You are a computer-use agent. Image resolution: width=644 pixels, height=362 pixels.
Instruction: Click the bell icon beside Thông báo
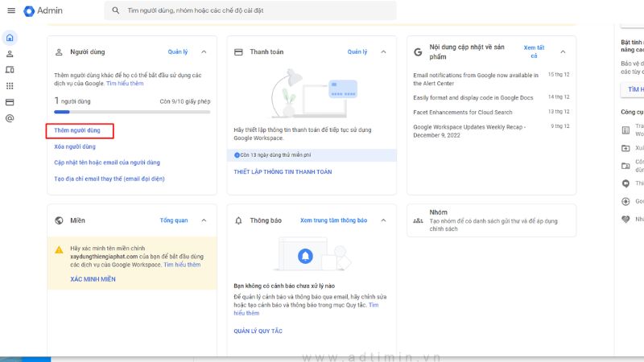pos(238,220)
